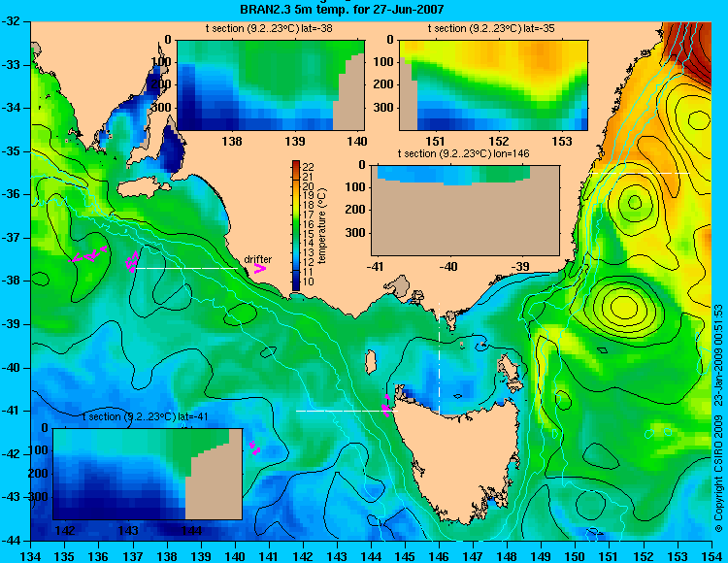Click the magenta drifter arrow legend marker
This screenshot has height=563, width=728.
(259, 269)
